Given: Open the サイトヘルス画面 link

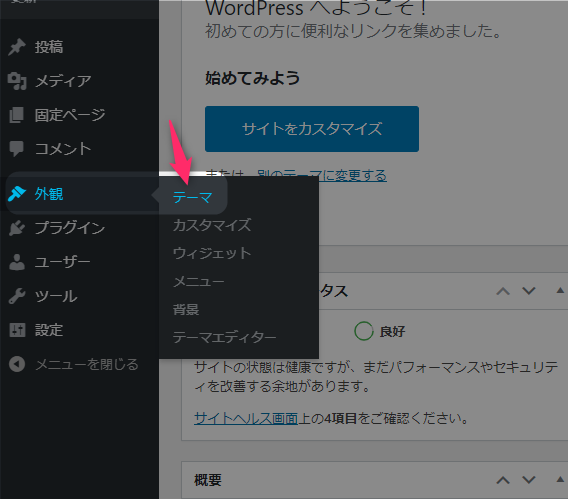Looking at the screenshot, I should tap(246, 418).
